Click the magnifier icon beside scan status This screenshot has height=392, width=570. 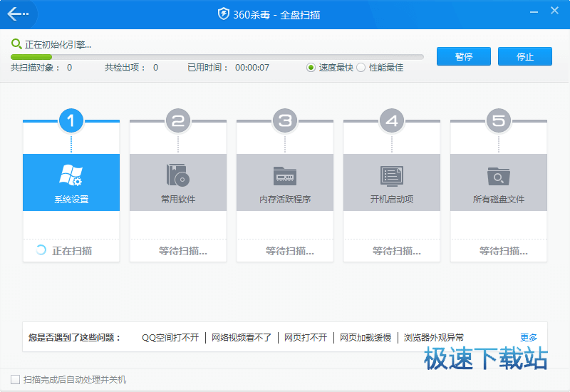tap(16, 44)
